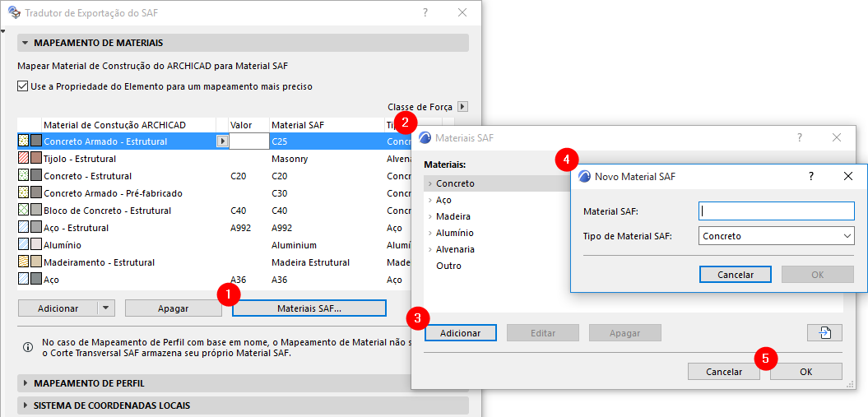
Task: Close the Novo Material SAF dialog
Action: click(848, 176)
